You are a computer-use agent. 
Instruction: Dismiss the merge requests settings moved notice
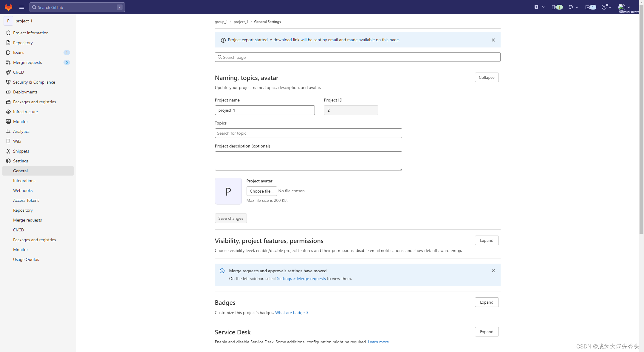[x=493, y=271]
